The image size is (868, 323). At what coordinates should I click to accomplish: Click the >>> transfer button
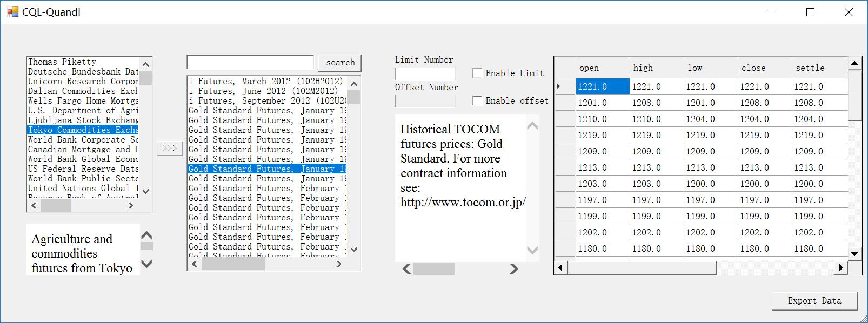[170, 148]
